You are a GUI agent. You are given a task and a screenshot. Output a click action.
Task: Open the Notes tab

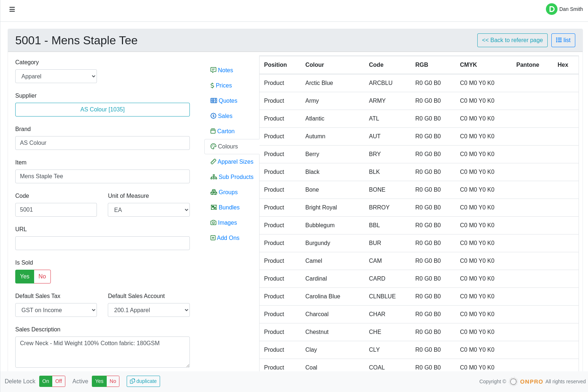[x=232, y=70]
